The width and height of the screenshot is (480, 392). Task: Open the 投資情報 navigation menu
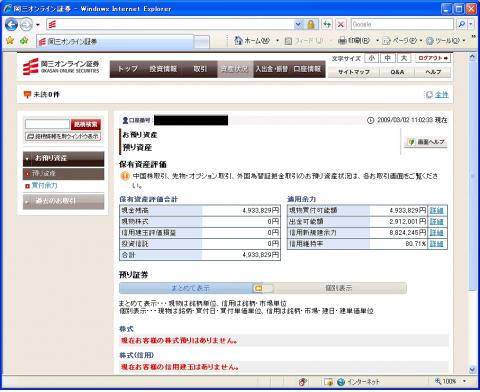pos(163,69)
